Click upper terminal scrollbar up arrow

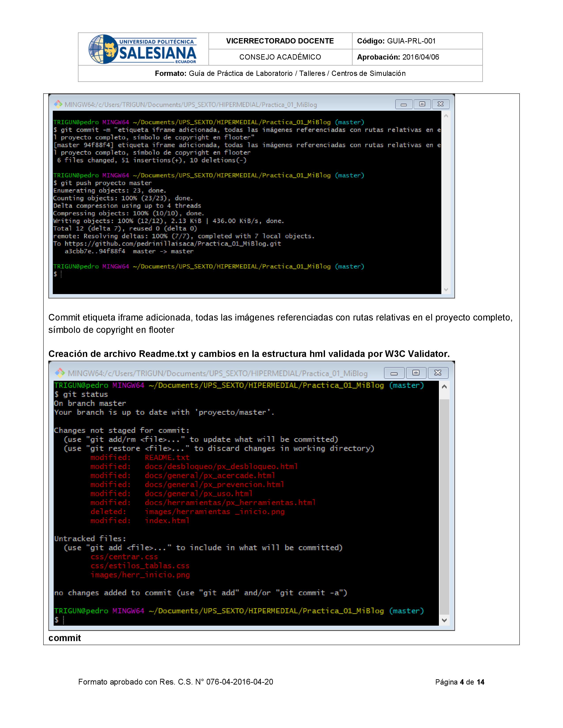446,116
